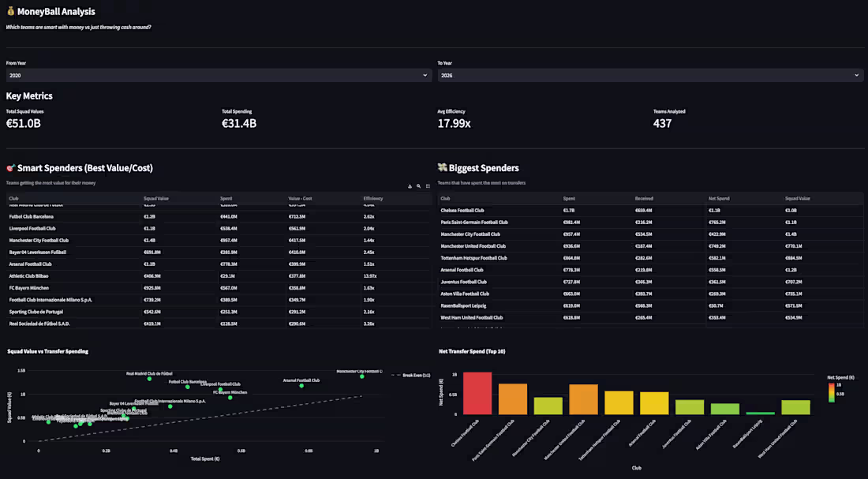Download the Smart Spenders chart as an image
The width and height of the screenshot is (868, 479).
click(410, 186)
